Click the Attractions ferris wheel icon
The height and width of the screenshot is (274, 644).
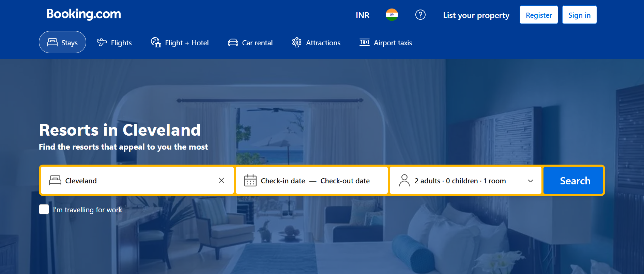coord(297,42)
